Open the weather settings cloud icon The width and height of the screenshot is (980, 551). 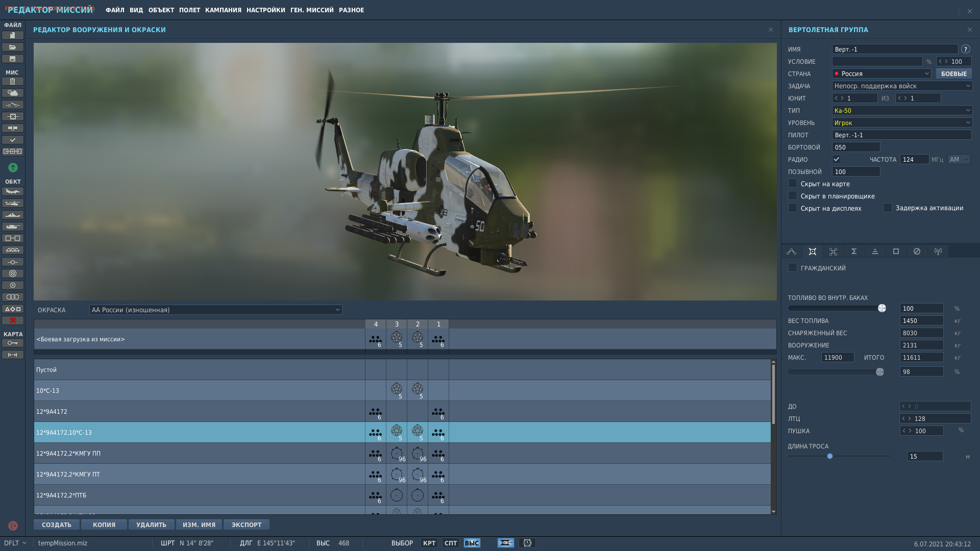coord(13,93)
